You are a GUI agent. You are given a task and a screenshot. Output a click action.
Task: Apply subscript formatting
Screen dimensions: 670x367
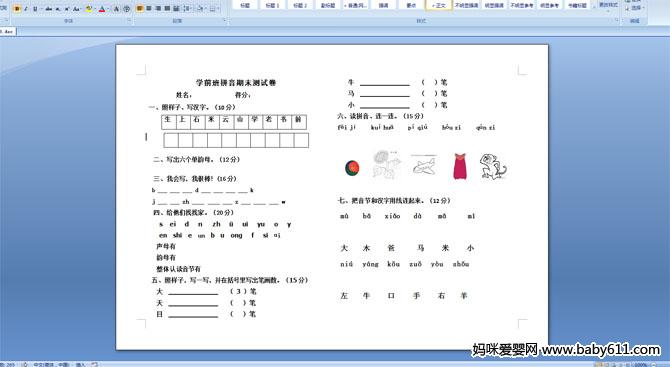(x=58, y=9)
